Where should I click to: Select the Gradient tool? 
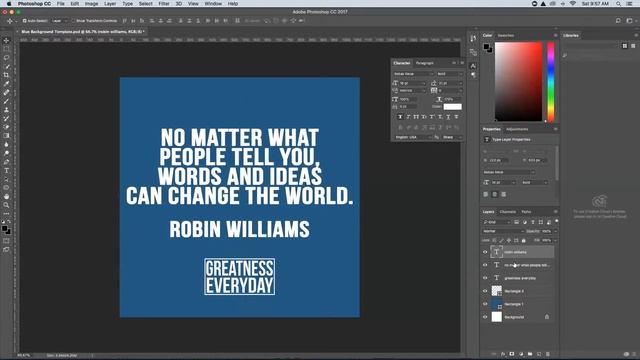point(6,136)
